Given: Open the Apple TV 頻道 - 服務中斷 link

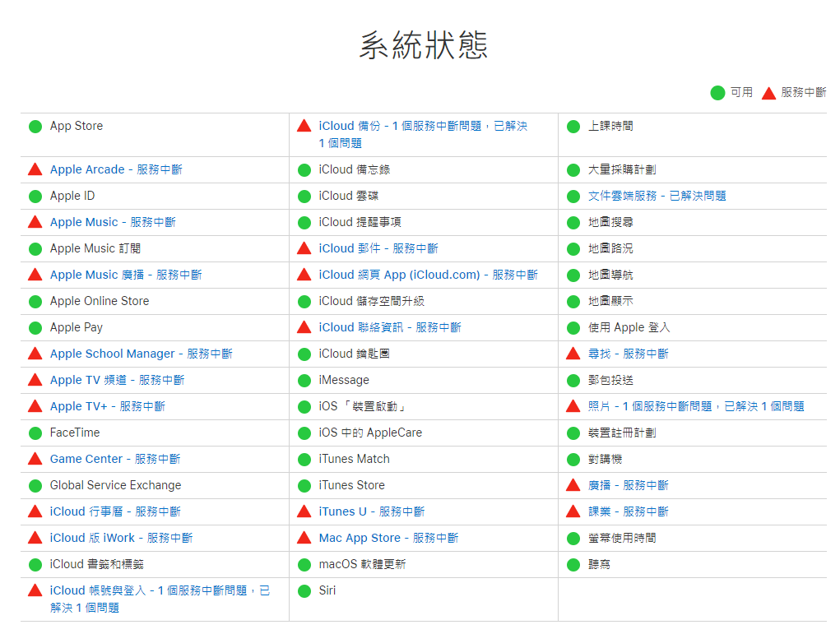Looking at the screenshot, I should coord(118,380).
